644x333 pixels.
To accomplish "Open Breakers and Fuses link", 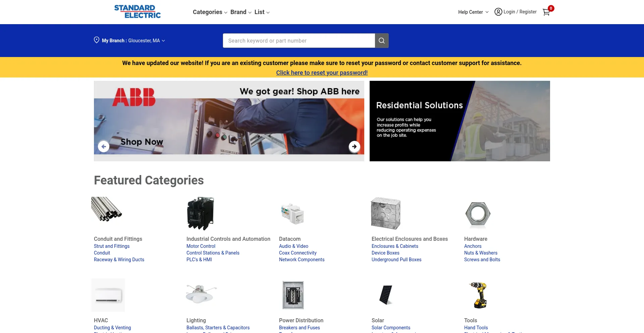I will tap(300, 328).
